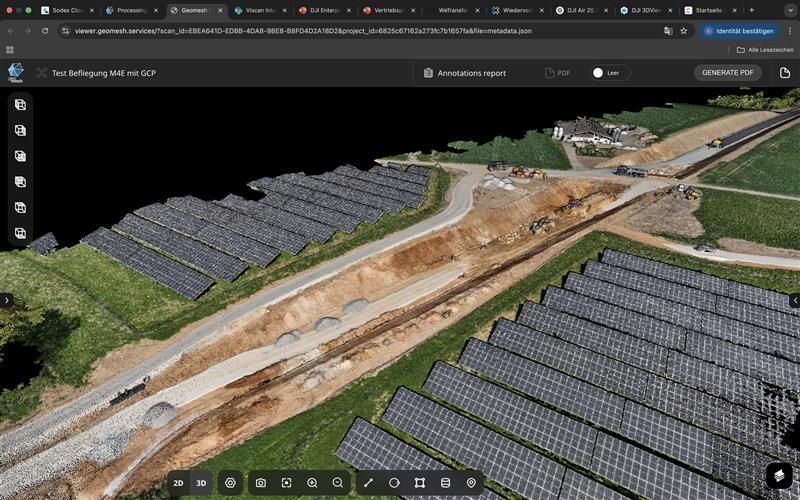
Task: Open viewer settings hexagon gear icon
Action: click(230, 483)
